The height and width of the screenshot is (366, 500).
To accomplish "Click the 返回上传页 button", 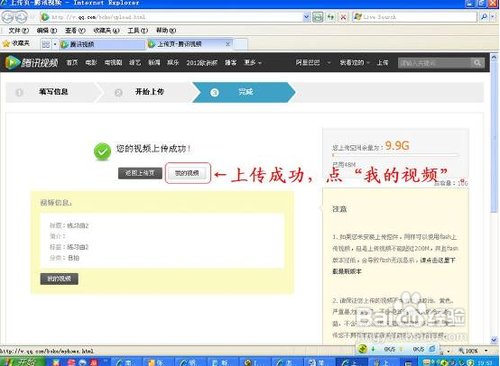I will 140,173.
